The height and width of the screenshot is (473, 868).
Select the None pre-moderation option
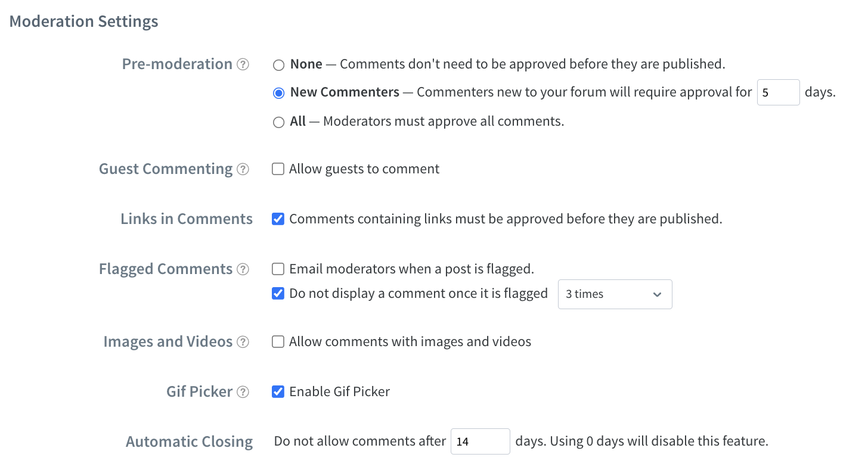[278, 64]
